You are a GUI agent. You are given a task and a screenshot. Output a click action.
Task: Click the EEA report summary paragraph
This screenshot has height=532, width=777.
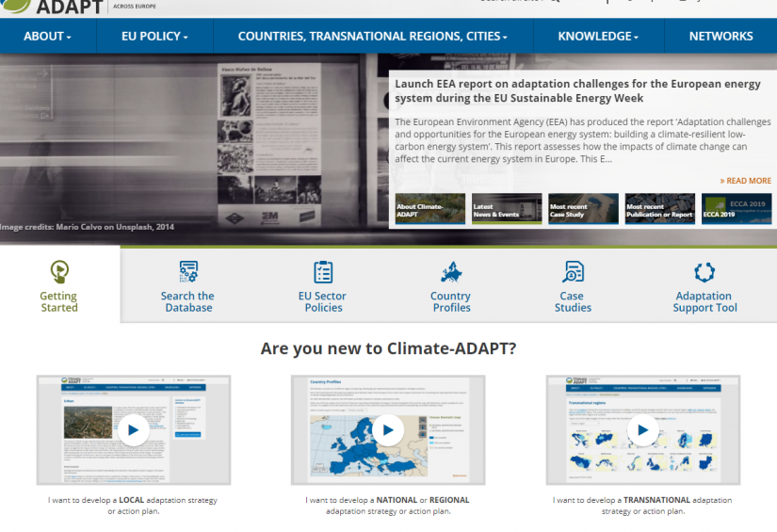coord(583,140)
